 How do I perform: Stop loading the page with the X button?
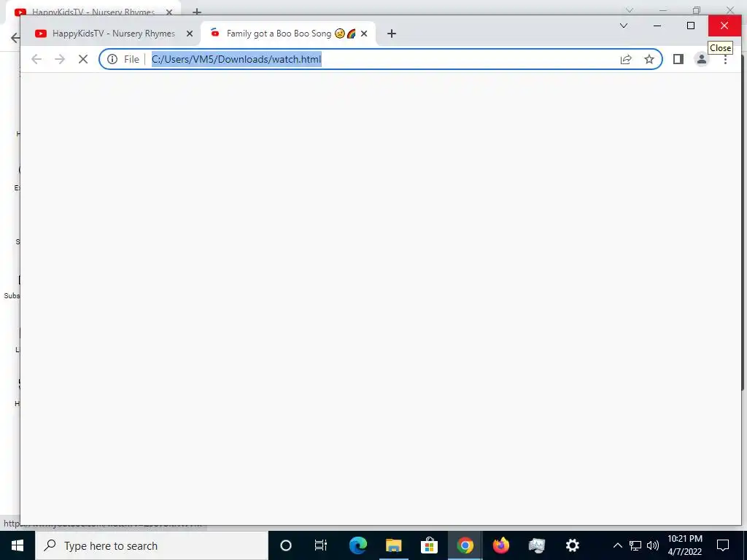[x=83, y=59]
